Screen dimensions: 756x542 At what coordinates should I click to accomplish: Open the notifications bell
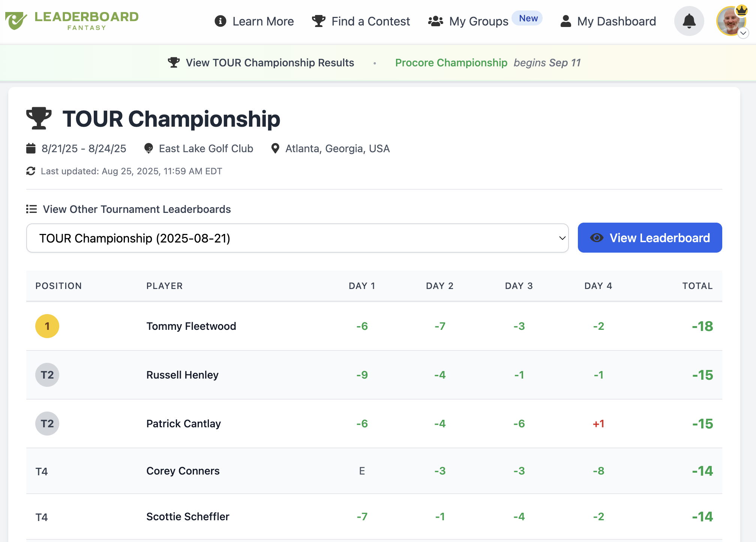[688, 21]
